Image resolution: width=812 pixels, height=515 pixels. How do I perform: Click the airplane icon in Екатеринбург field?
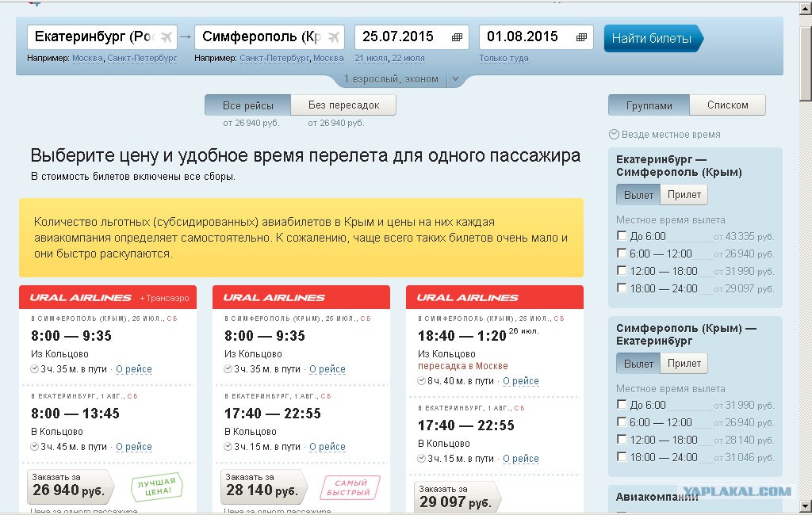[166, 37]
